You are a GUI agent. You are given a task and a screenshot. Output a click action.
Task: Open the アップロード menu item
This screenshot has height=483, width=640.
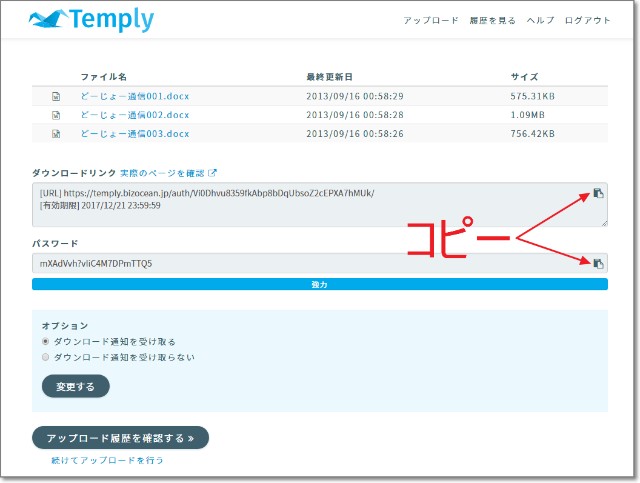[431, 20]
